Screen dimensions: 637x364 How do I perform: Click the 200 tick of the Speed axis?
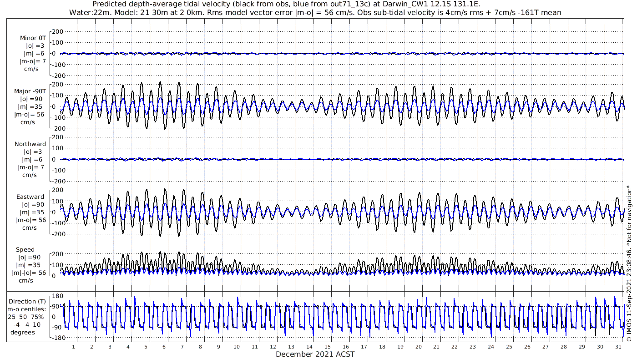pos(57,254)
